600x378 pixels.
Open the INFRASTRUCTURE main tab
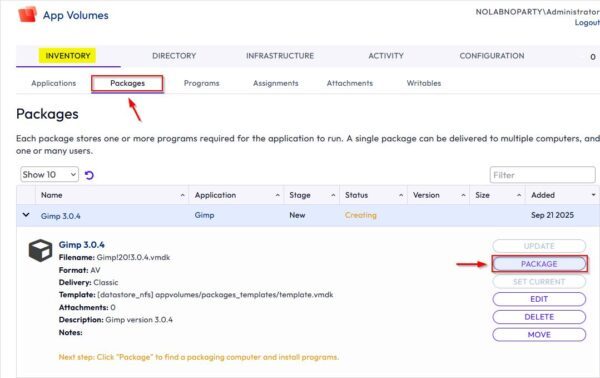pyautogui.click(x=280, y=56)
